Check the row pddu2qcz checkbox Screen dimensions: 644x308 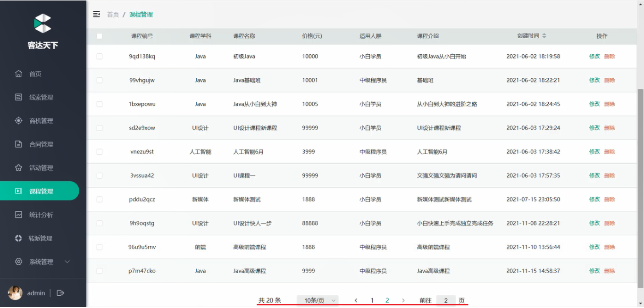(99, 199)
